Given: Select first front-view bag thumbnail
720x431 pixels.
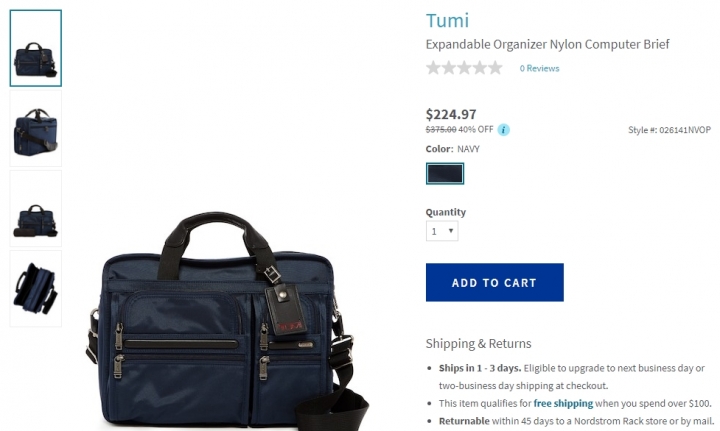Looking at the screenshot, I should 35,48.
